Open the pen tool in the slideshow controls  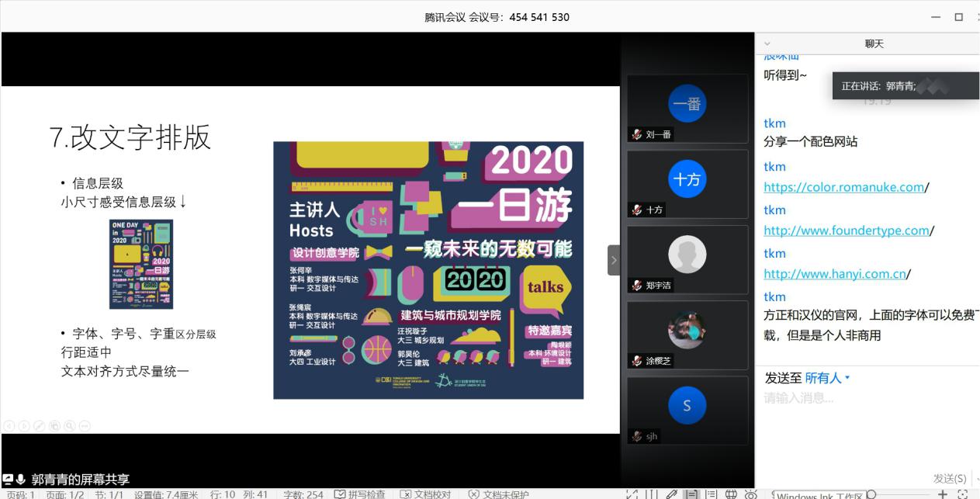pyautogui.click(x=40, y=425)
